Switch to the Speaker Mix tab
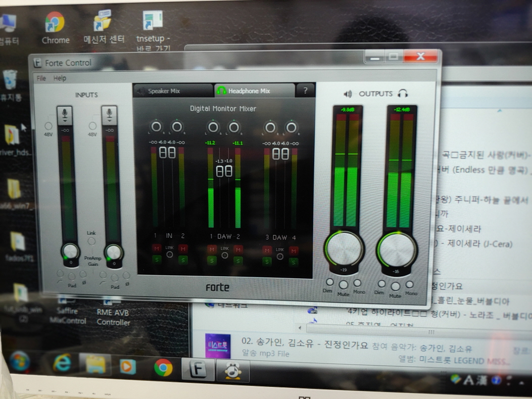532x399 pixels. pos(173,91)
